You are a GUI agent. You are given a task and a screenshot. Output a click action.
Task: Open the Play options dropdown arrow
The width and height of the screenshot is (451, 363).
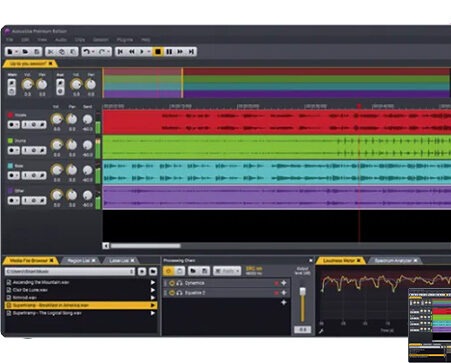coord(149,52)
